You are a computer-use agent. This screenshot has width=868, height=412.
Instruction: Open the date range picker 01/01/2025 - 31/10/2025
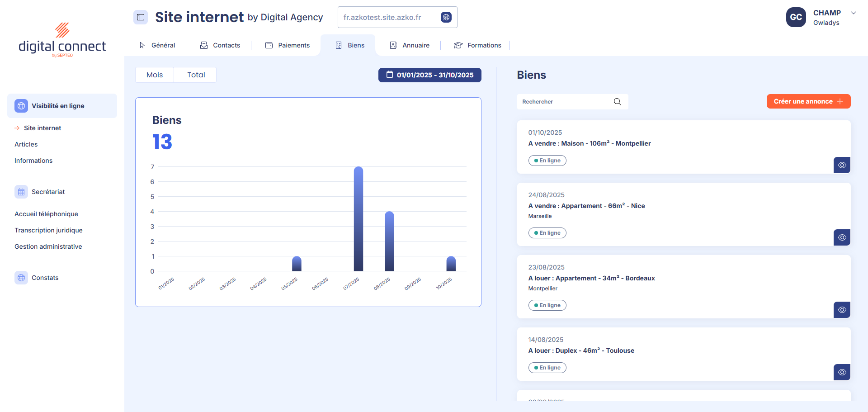pos(429,75)
